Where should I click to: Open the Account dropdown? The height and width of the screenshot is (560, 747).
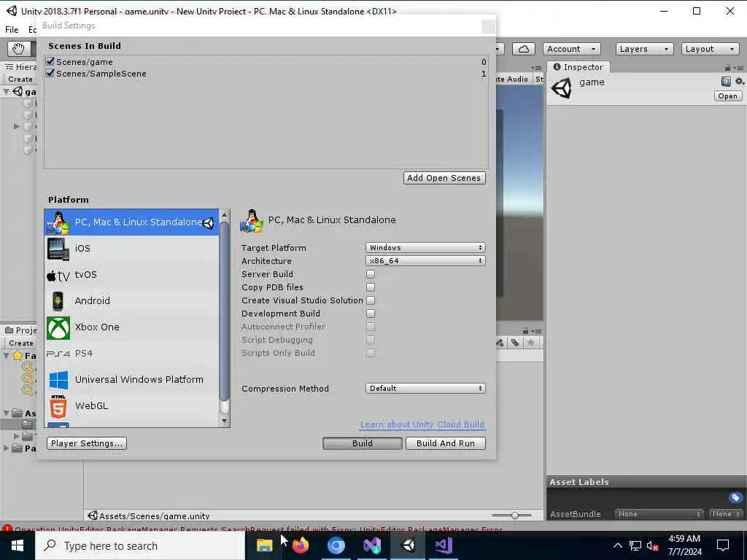click(571, 49)
